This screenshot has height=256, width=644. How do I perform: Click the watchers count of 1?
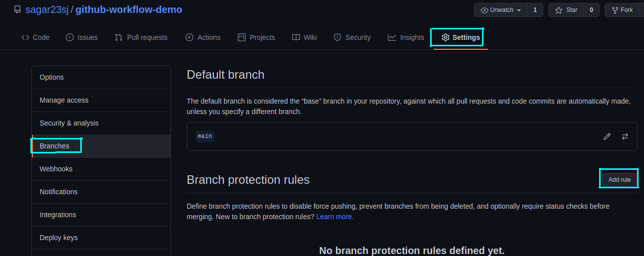535,10
